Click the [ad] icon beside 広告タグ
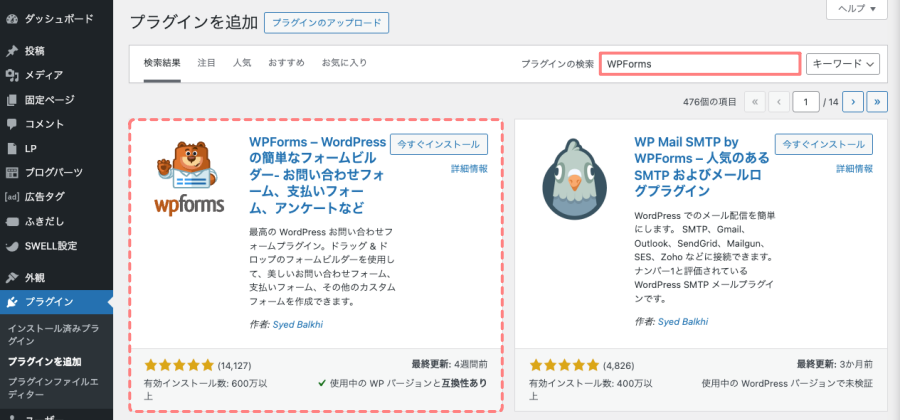This screenshot has width=900, height=420. tap(11, 197)
